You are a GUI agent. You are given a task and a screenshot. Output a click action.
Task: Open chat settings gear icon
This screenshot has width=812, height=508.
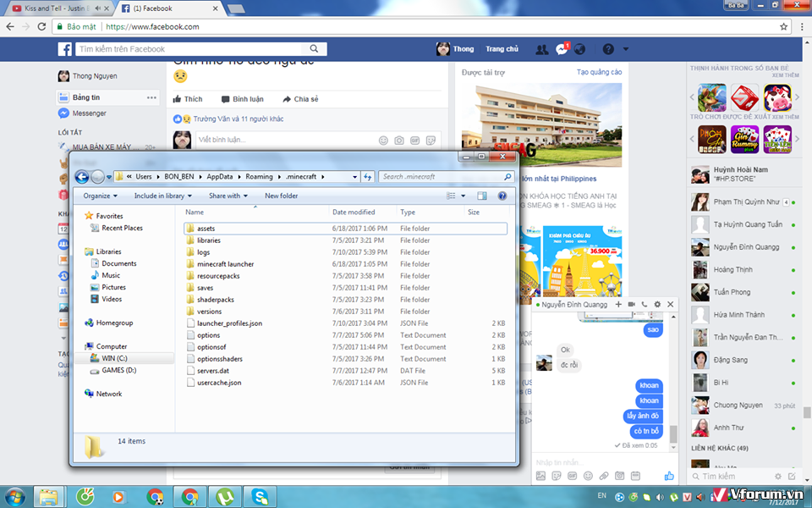657,304
